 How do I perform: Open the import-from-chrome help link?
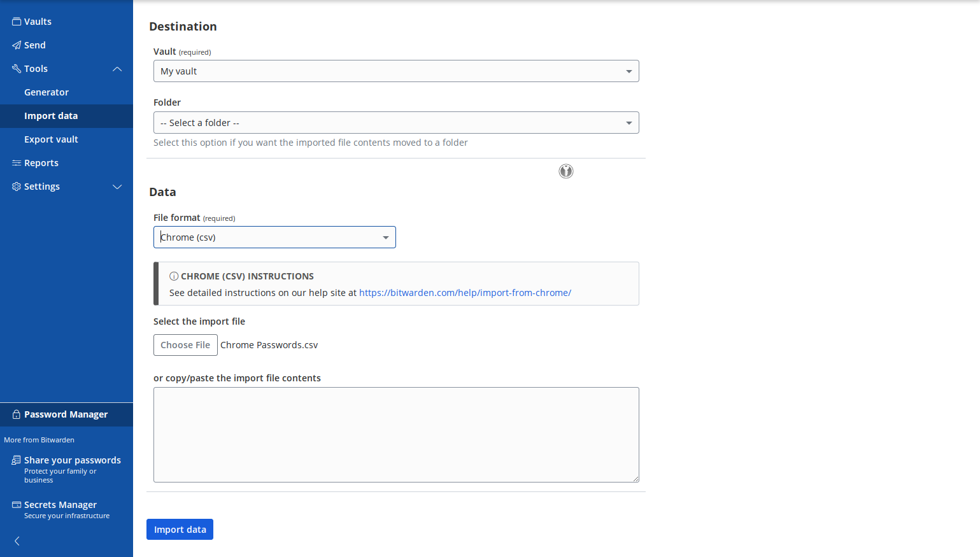[x=465, y=293]
